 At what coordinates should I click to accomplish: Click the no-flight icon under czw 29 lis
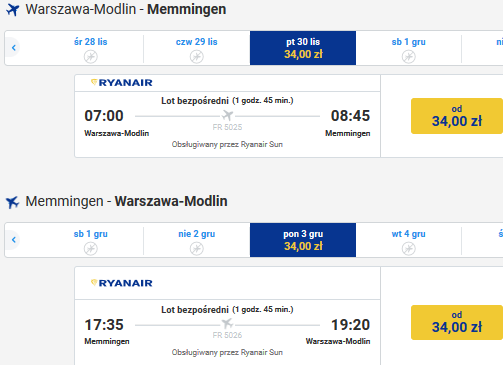[x=197, y=56]
